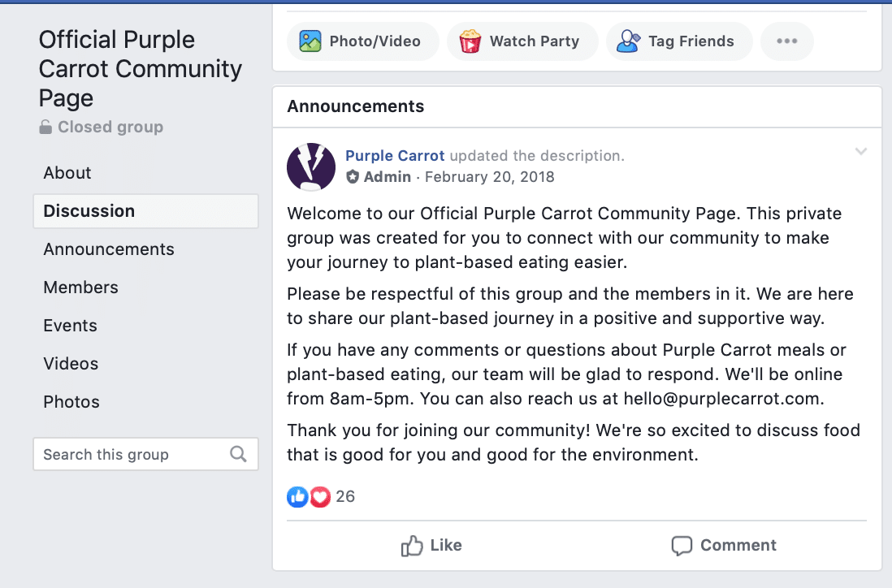Click the blue thumbs-up reaction icon
This screenshot has height=588, width=892.
297,497
